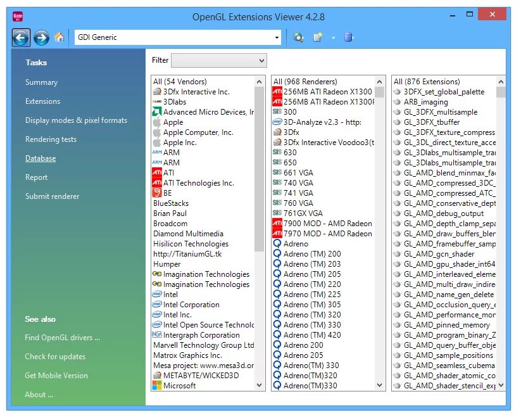Select GL_AMD_gcn_shader extension
The height and width of the screenshot is (420, 521).
point(439,254)
